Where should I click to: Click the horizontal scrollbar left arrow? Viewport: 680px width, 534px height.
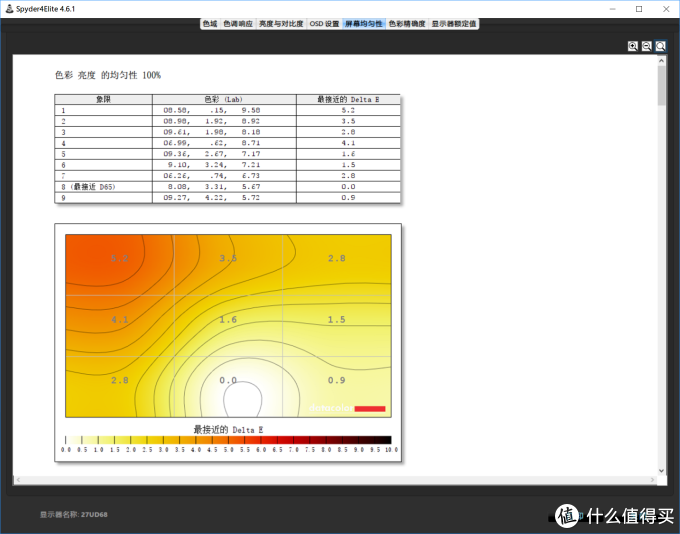(x=18, y=480)
